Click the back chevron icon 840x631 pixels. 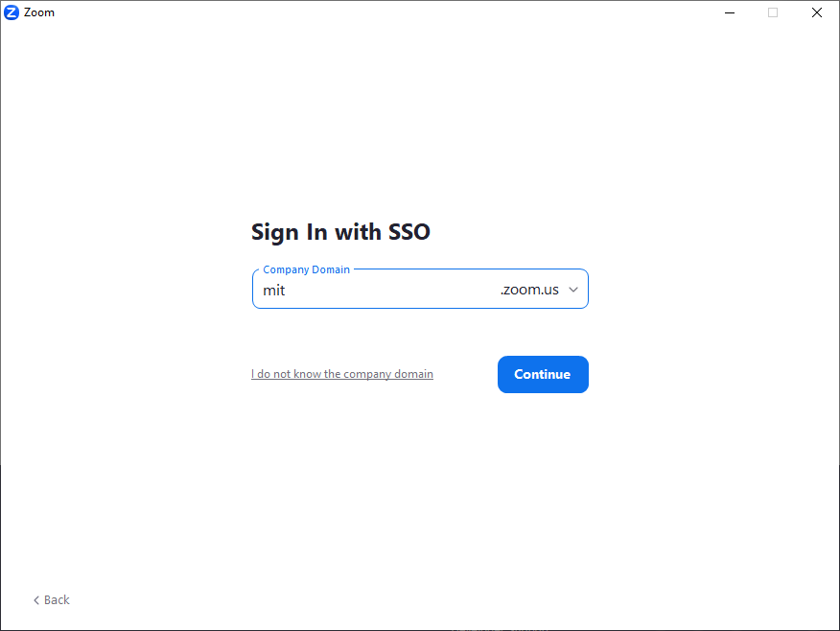coord(36,599)
